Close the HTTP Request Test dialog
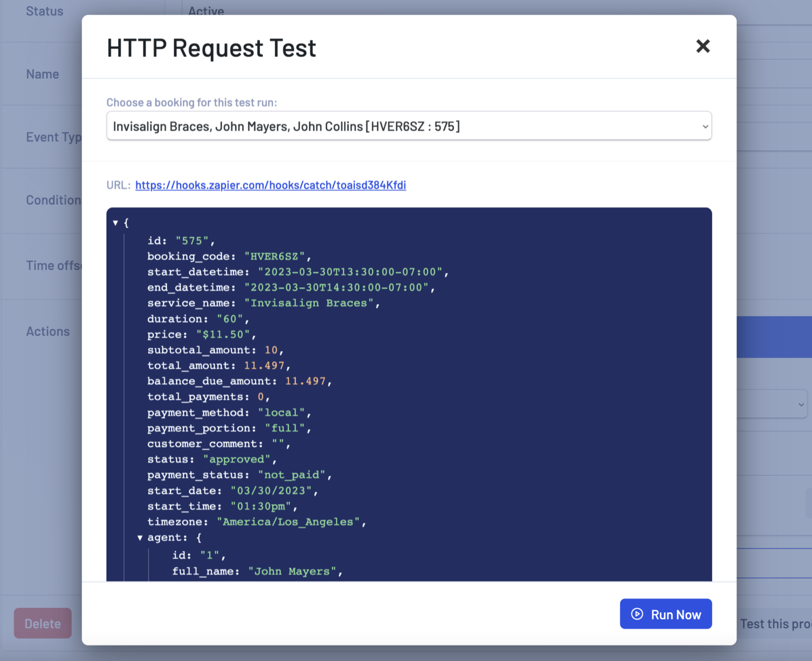812x661 pixels. pyautogui.click(x=703, y=46)
